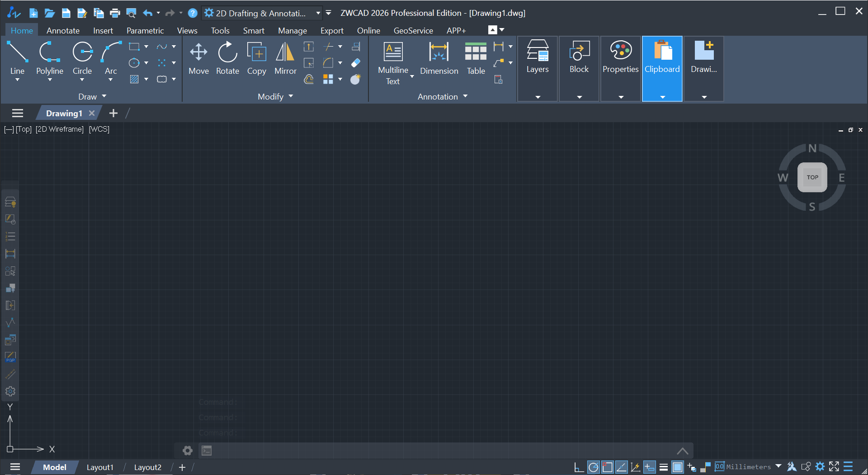The image size is (868, 475).
Task: Activate the Mirror tool
Action: pos(285,58)
